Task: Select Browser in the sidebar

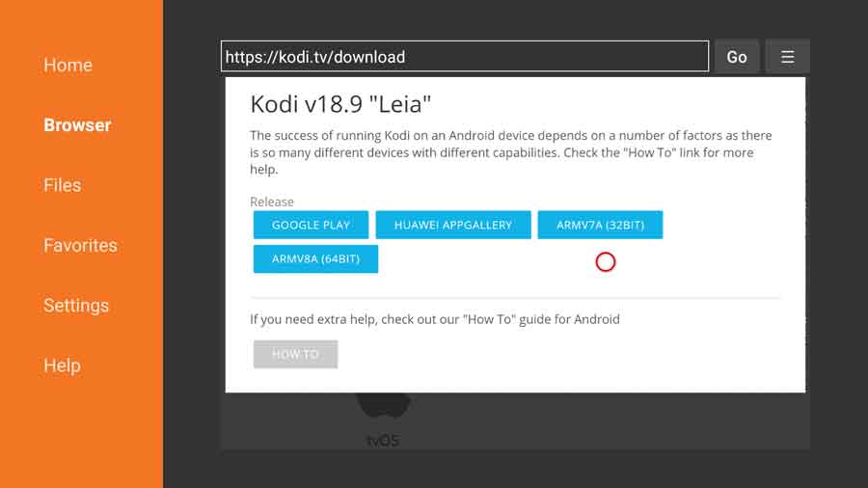Action: click(77, 125)
